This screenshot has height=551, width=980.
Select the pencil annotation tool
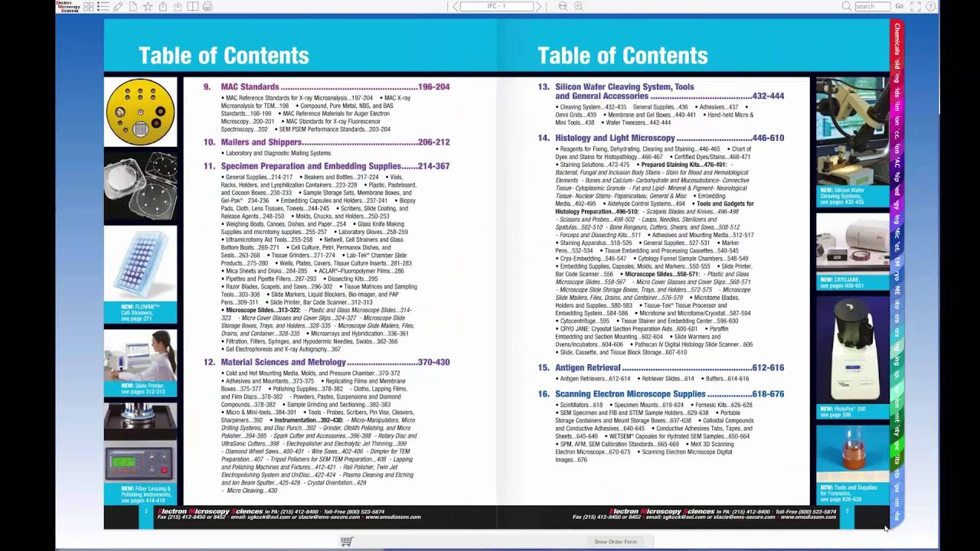coord(118,6)
